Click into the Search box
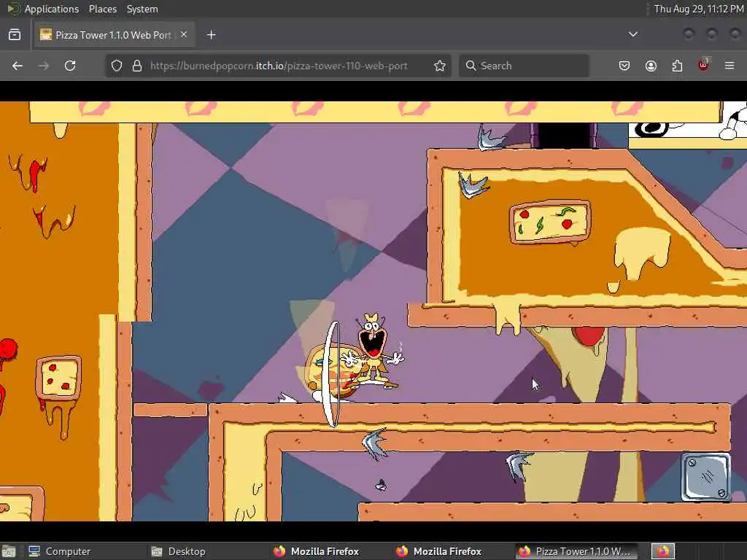This screenshot has height=560, width=747. (x=524, y=66)
